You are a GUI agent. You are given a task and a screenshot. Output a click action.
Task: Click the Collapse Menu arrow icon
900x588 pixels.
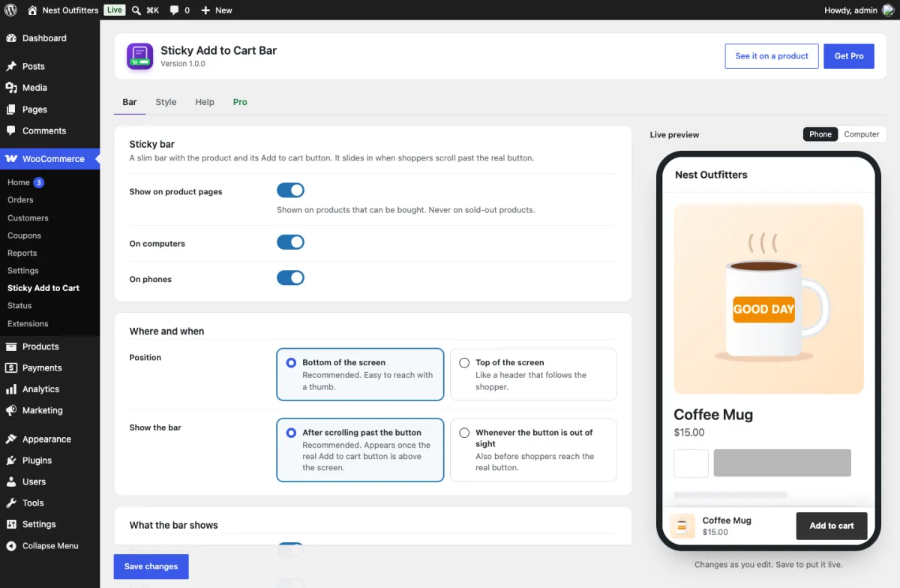(x=11, y=545)
